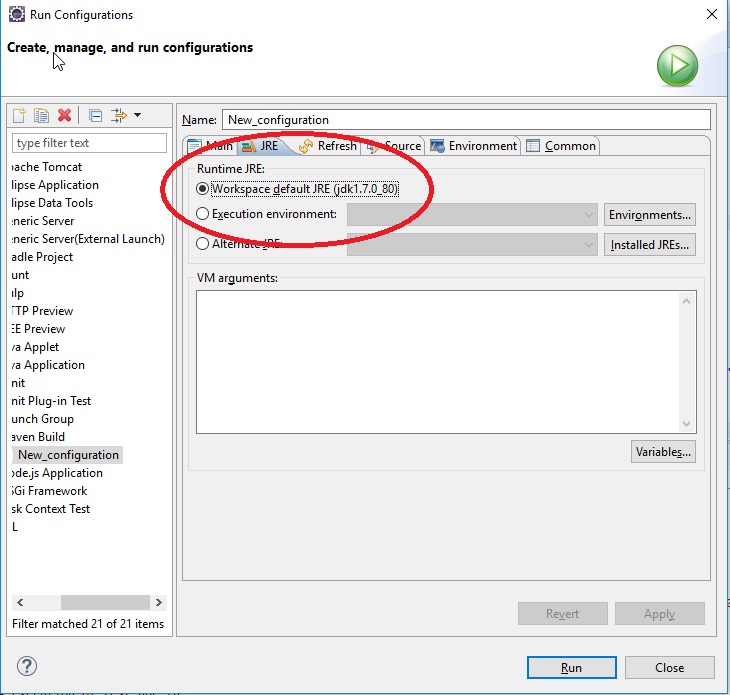The height and width of the screenshot is (695, 730).
Task: Open help with the question mark icon
Action: coord(27,666)
